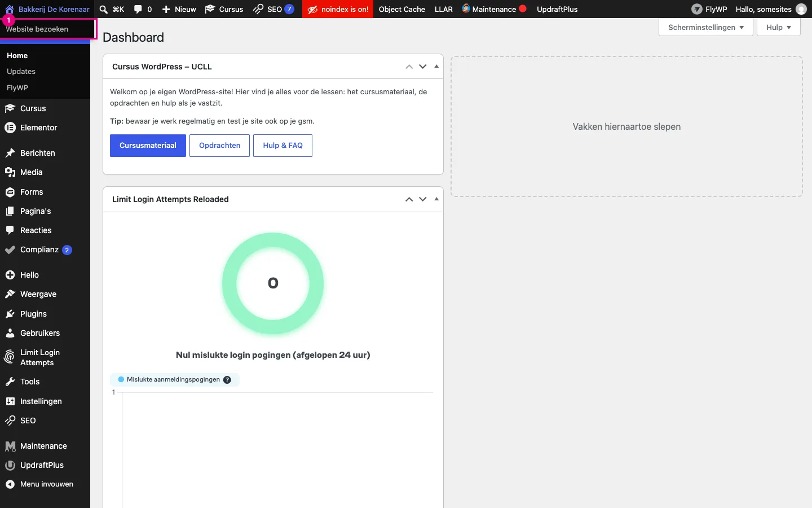The image size is (812, 508).
Task: Click the Opdrachten button
Action: coord(220,146)
